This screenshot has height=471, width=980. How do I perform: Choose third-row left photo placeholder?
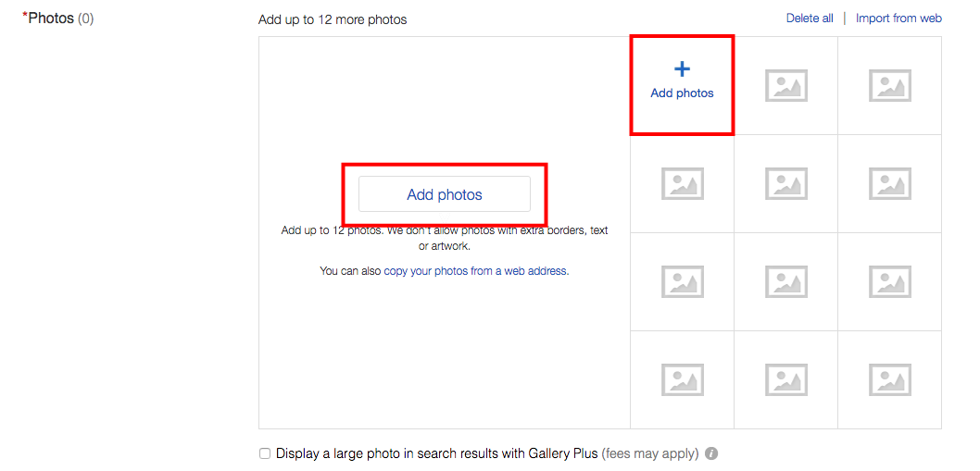coord(682,281)
